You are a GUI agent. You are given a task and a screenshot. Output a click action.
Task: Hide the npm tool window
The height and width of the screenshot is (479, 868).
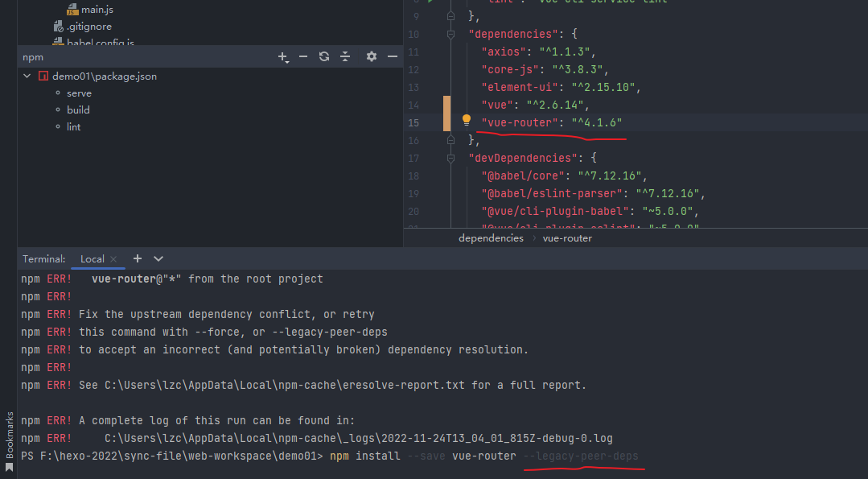click(393, 56)
